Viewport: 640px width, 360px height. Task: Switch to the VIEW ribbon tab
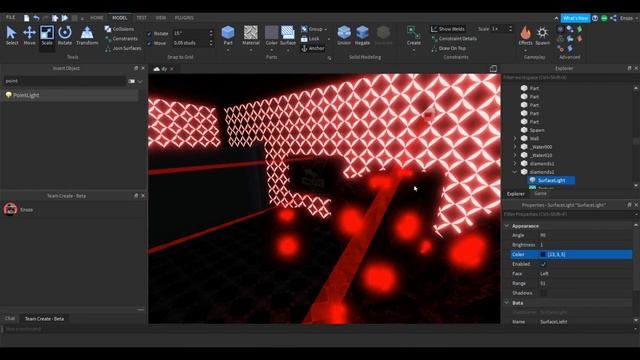pos(161,18)
